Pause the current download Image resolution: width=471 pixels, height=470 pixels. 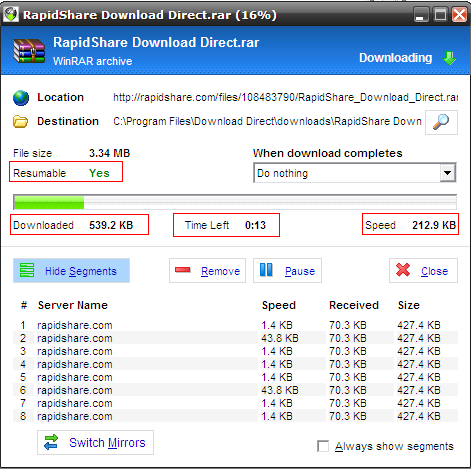click(x=287, y=271)
